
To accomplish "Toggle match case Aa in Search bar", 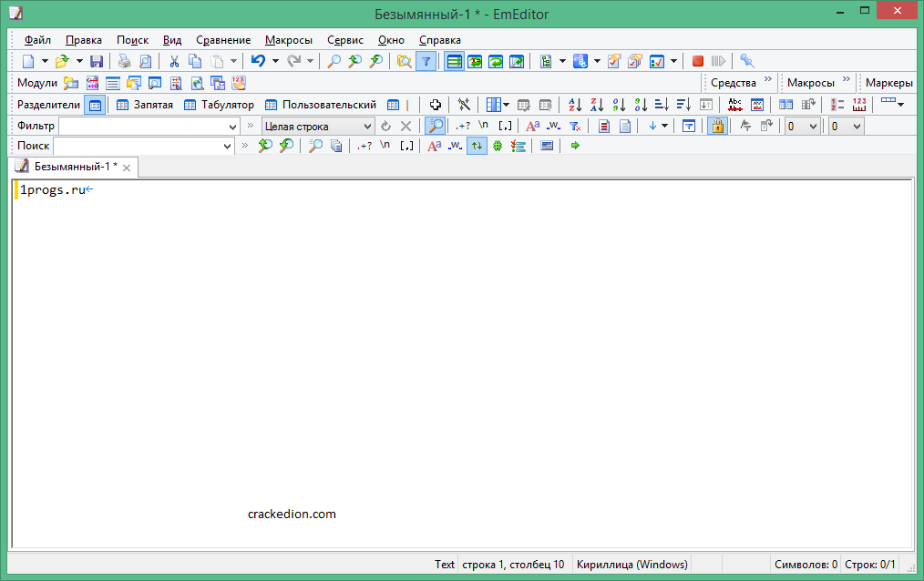I will click(435, 146).
